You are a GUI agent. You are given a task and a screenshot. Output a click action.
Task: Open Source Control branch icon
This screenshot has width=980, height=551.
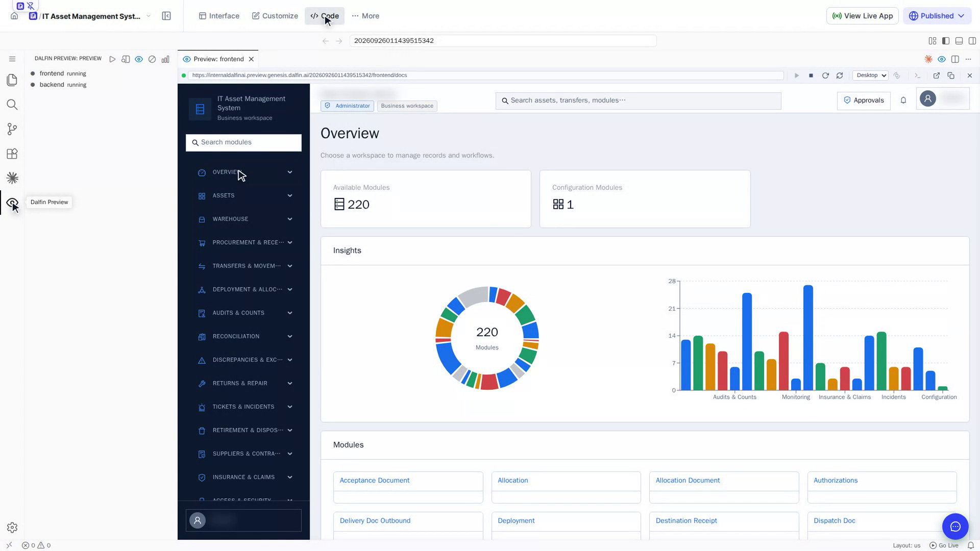12,129
